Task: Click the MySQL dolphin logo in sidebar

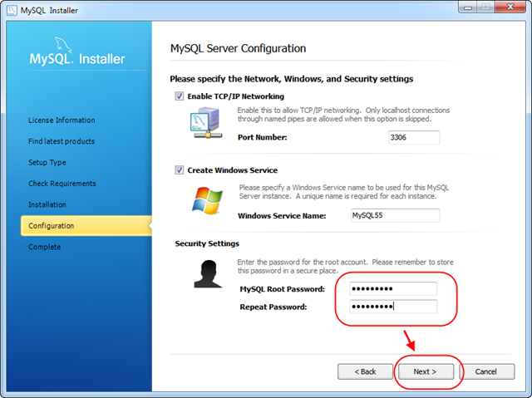Action: click(63, 45)
